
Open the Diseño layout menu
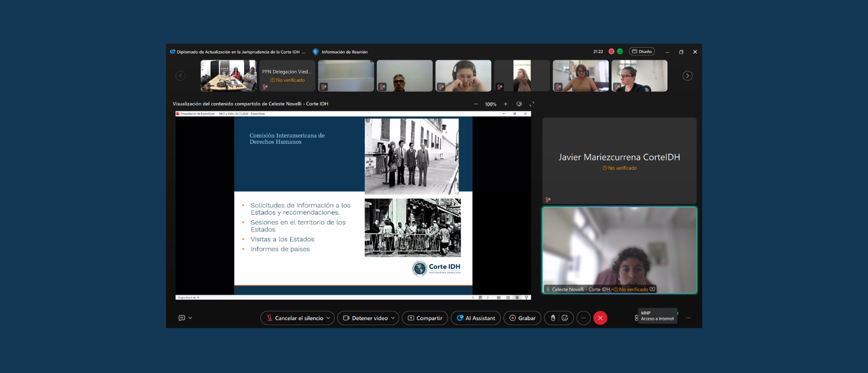(x=642, y=52)
